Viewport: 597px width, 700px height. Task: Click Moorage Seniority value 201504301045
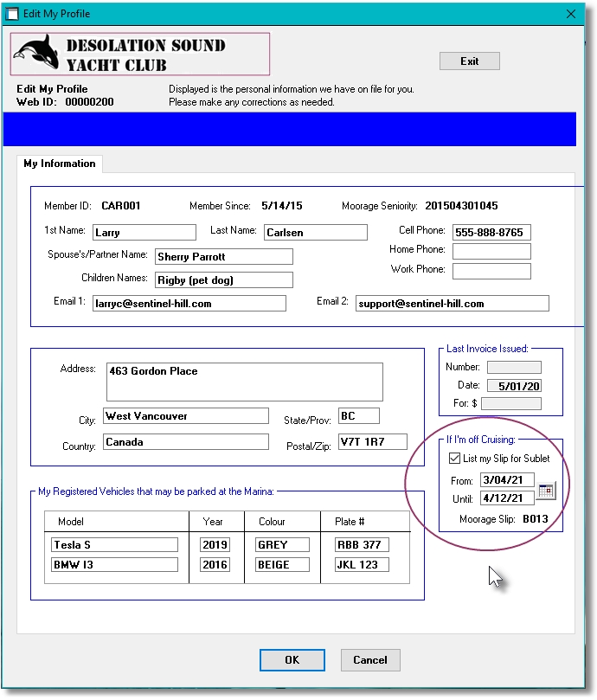click(x=461, y=206)
